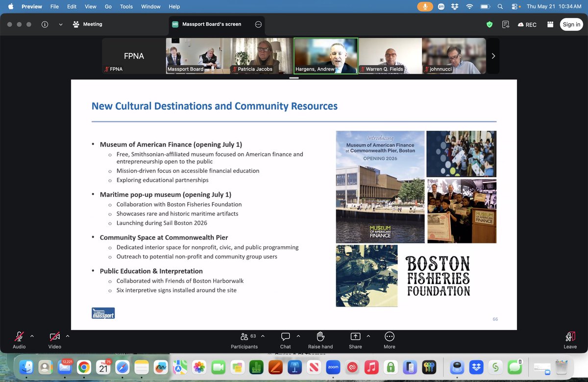Open Safari from the Dock
Screen dimensions: 588x382
tap(122, 367)
